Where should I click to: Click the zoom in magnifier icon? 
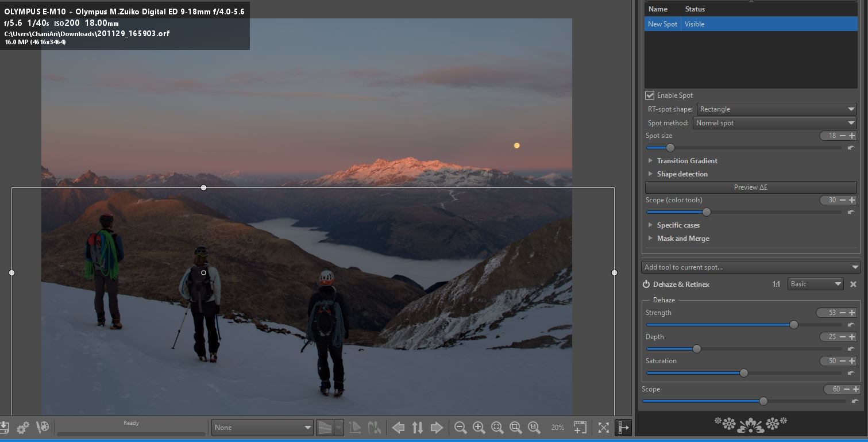[479, 427]
